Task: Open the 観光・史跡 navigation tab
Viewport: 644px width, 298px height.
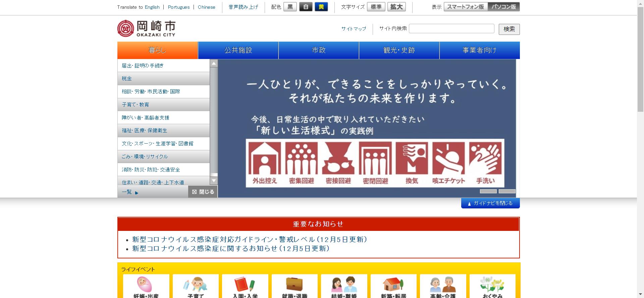Action: click(399, 50)
